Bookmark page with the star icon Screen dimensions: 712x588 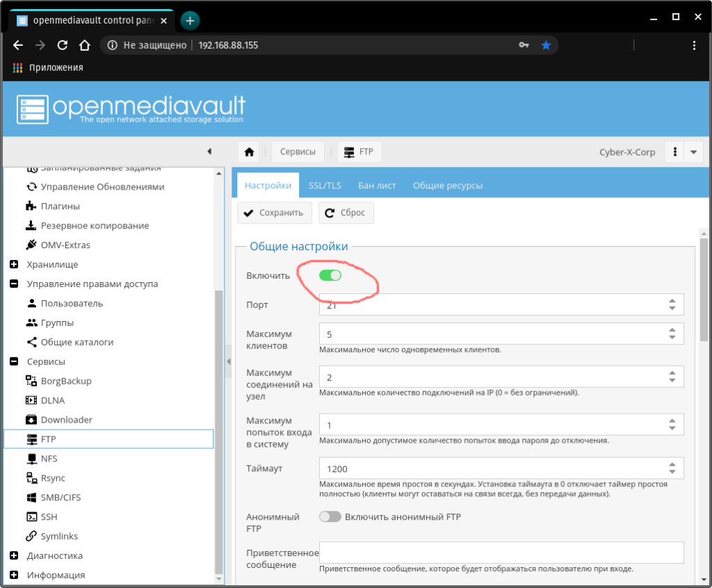pyautogui.click(x=546, y=45)
